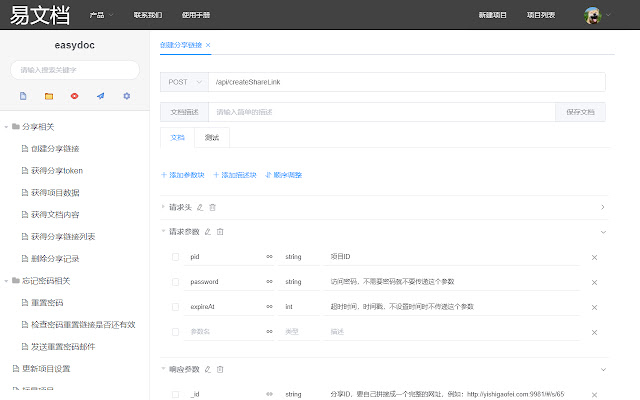Toggle the expireAt parameter checkbox
Image resolution: width=640 pixels, height=400 pixels.
pyautogui.click(x=177, y=307)
